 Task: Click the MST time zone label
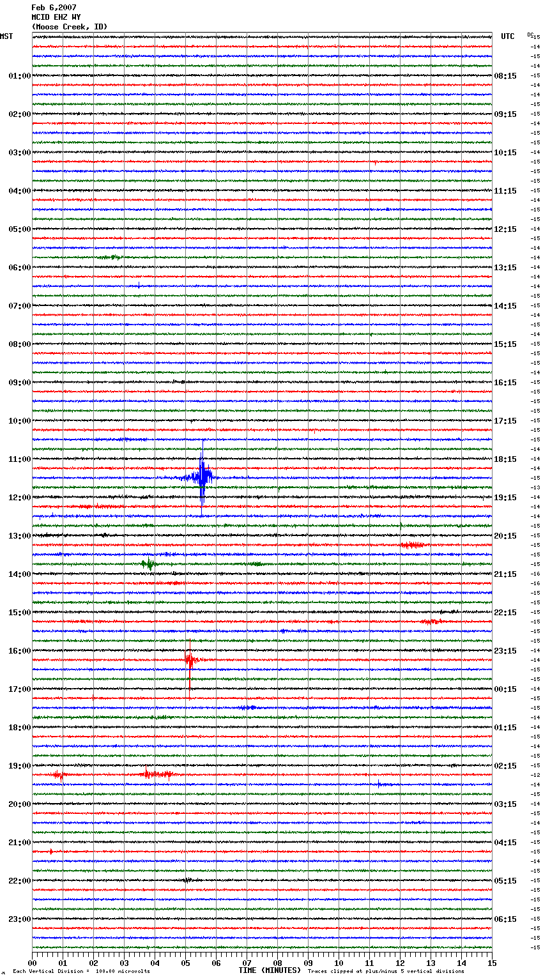[x=6, y=36]
